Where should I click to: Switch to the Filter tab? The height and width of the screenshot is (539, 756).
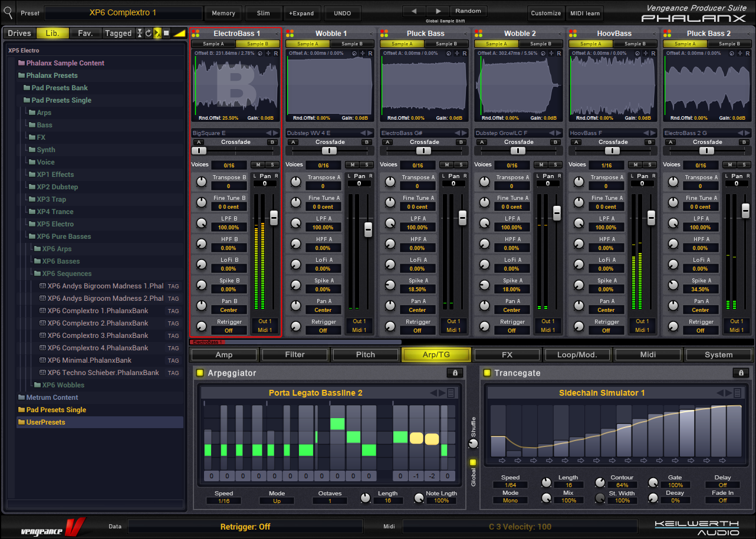pos(295,354)
